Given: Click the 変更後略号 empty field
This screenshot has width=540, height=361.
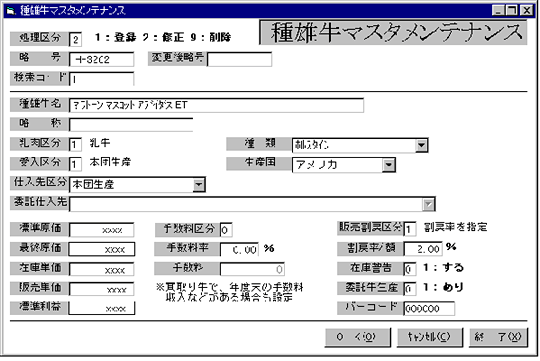Looking at the screenshot, I should (239, 59).
